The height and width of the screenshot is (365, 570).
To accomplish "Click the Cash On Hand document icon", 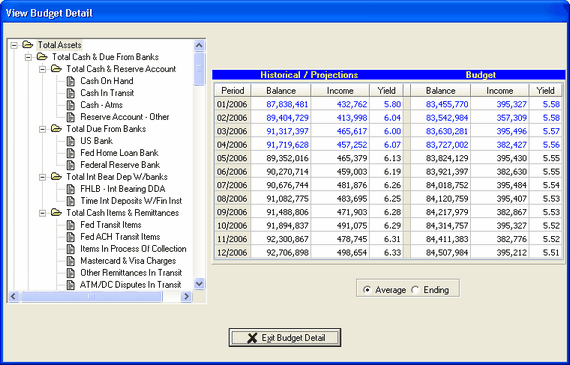I will point(71,81).
